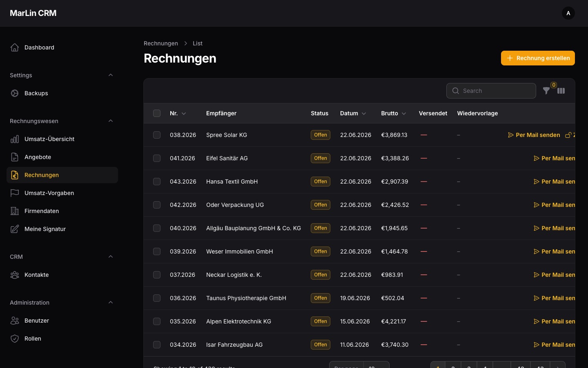Check the box for invoice 037.2026
The width and height of the screenshot is (588, 368).
point(157,275)
